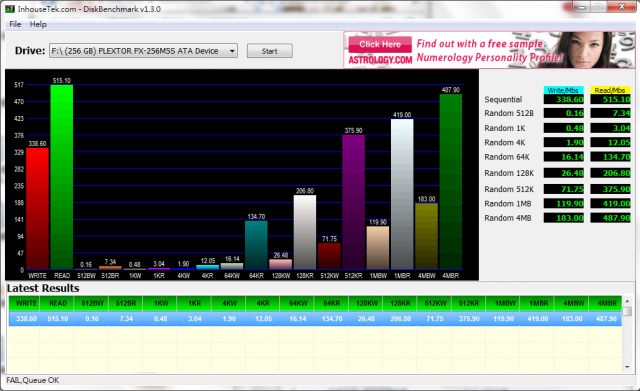
Task: Select Random 64K write value 16.14
Action: point(564,157)
